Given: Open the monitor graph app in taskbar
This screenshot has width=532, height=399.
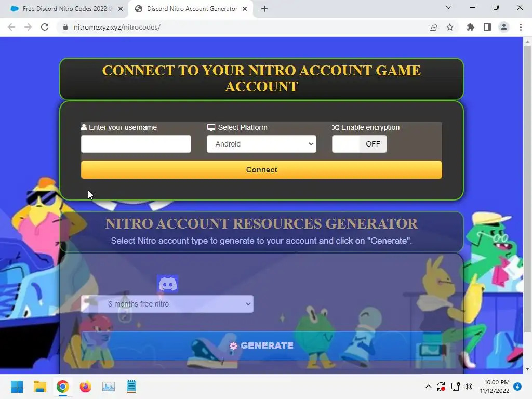Looking at the screenshot, I should click(x=109, y=387).
